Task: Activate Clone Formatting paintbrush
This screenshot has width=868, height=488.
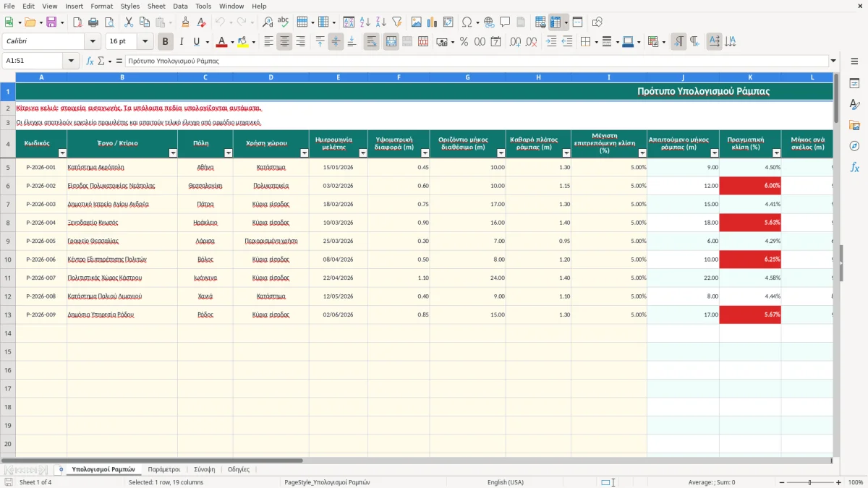Action: (x=186, y=22)
